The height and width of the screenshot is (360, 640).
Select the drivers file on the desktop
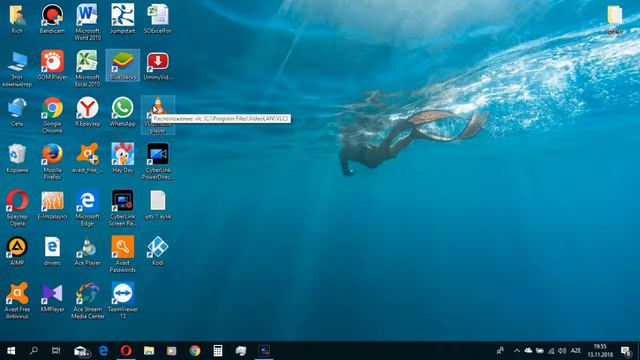pyautogui.click(x=52, y=251)
